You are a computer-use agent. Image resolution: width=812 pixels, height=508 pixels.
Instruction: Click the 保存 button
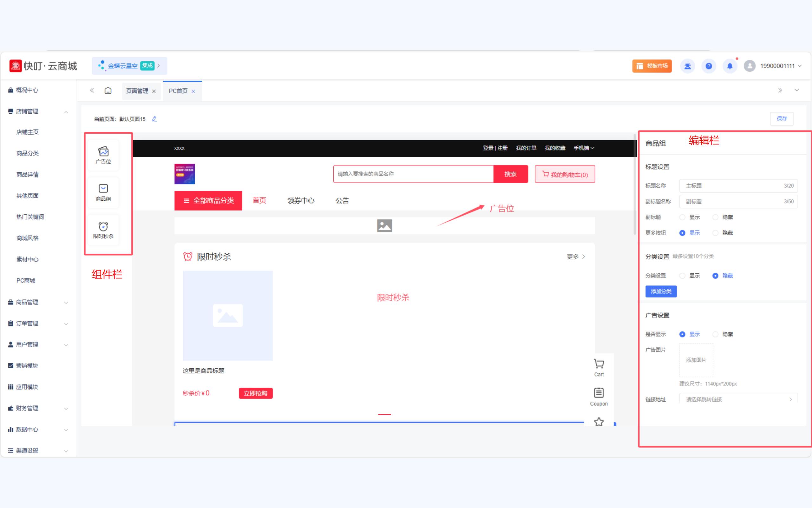coord(782,119)
